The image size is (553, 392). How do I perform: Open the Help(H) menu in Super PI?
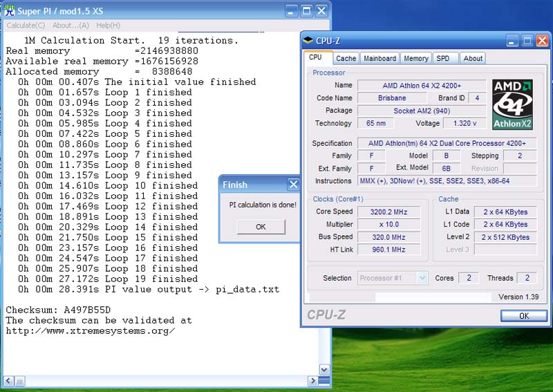tap(109, 26)
